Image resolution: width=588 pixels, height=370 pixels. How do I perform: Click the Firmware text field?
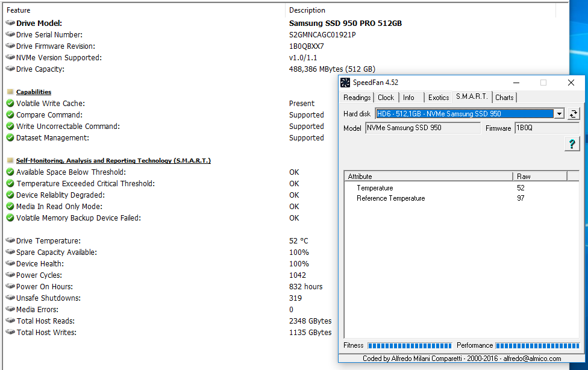[x=547, y=128]
